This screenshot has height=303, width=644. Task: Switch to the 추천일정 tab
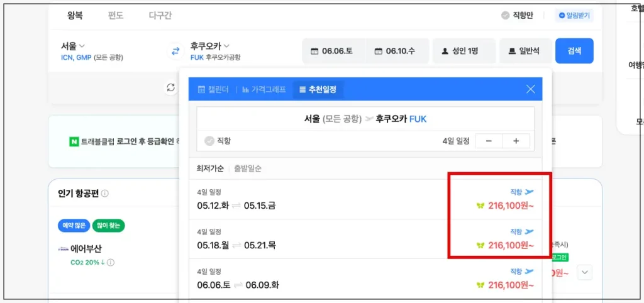point(318,89)
